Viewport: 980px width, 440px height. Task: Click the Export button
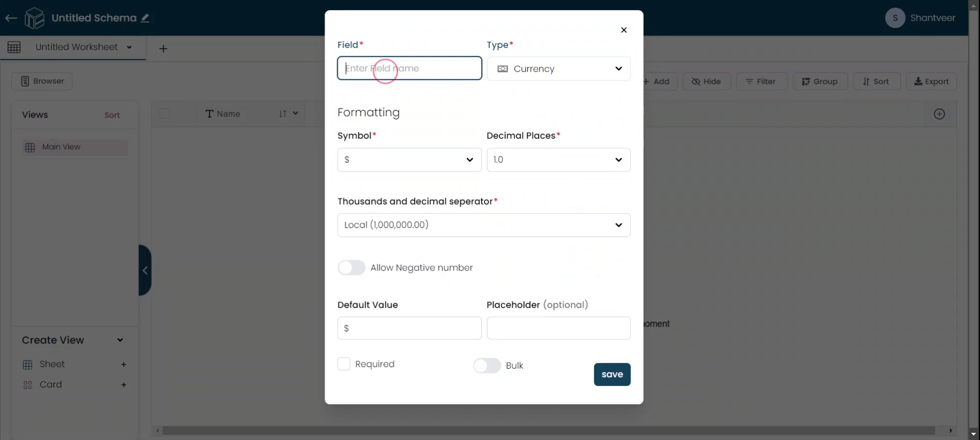(x=931, y=82)
